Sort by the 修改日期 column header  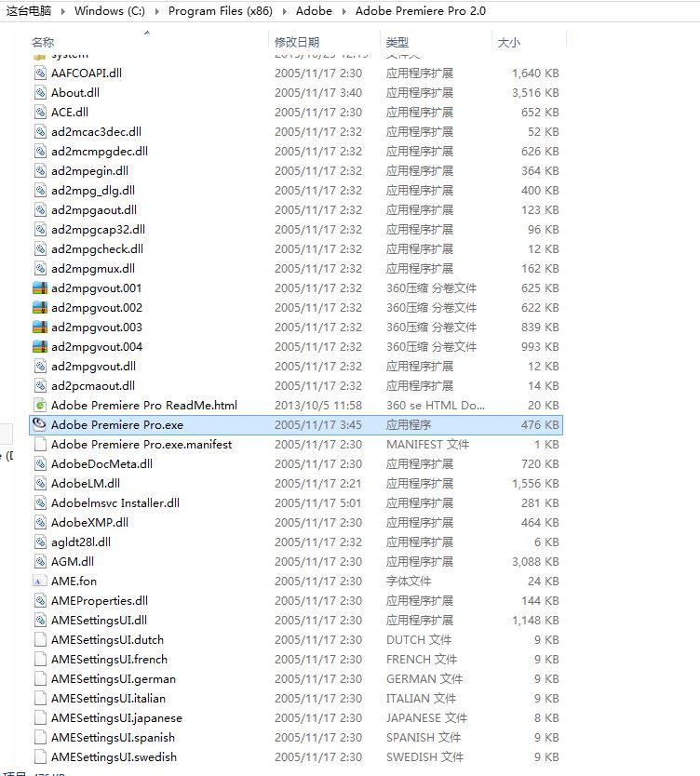[x=297, y=43]
